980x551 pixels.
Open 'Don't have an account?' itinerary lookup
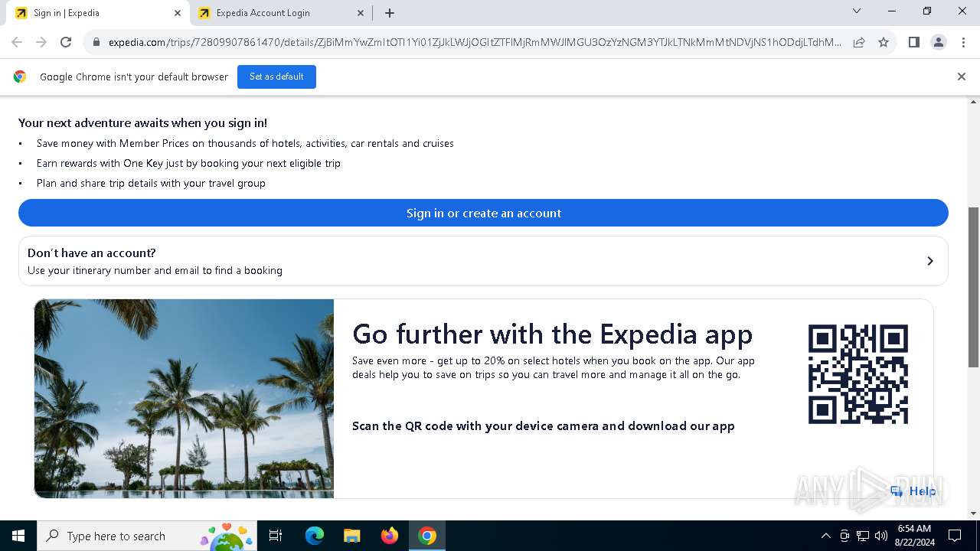pos(483,261)
